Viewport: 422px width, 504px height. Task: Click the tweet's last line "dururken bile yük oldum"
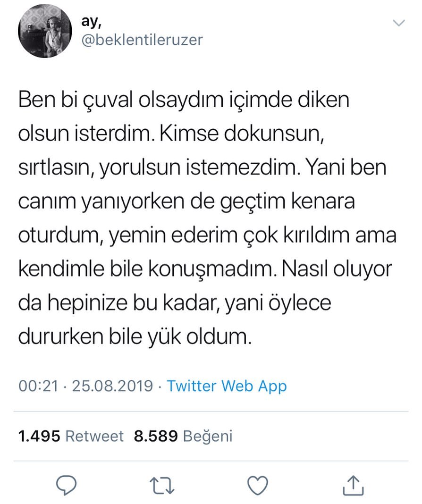tap(133, 336)
